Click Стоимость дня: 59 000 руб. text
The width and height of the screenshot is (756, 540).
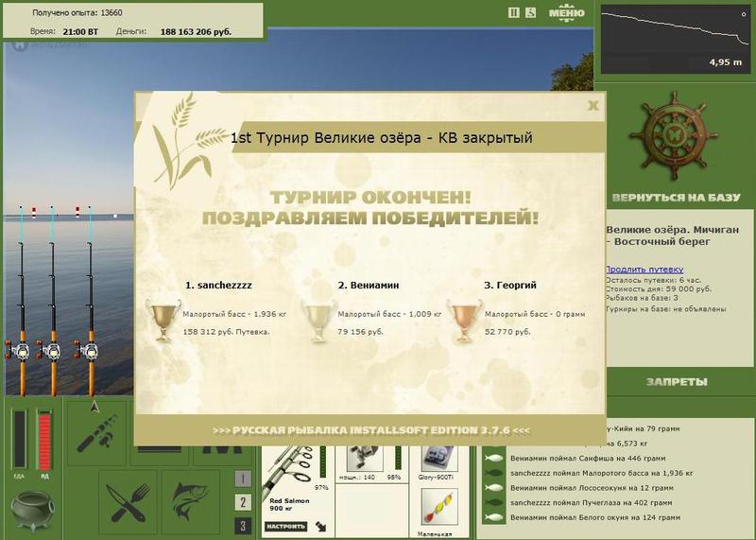pos(658,289)
